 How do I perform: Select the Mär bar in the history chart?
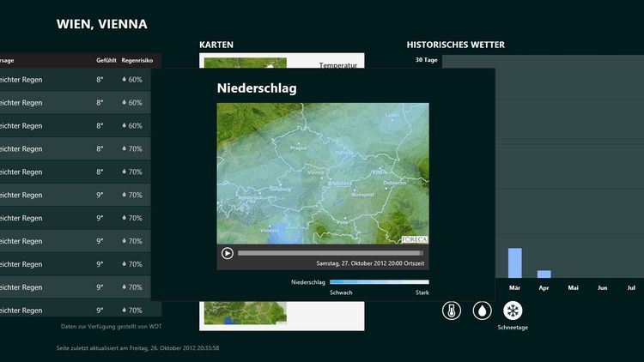tap(515, 262)
